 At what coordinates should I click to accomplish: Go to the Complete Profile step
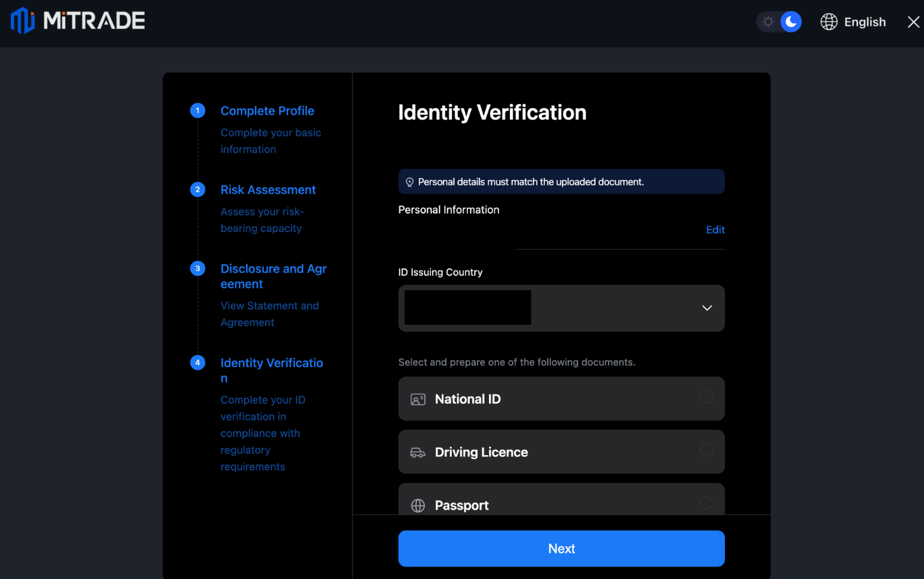click(267, 111)
